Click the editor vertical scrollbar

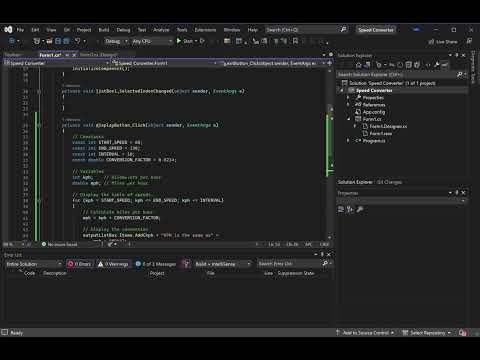pyautogui.click(x=330, y=153)
